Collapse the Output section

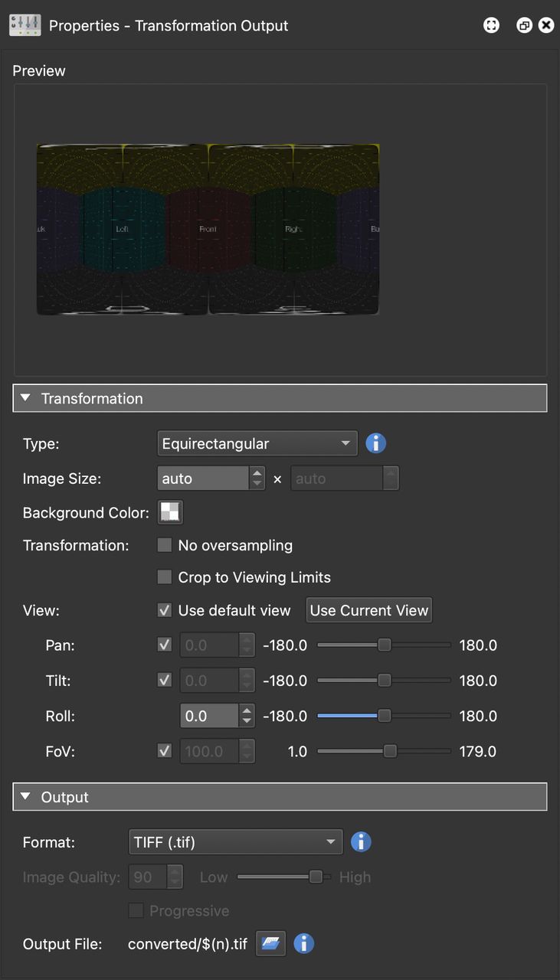pyautogui.click(x=25, y=796)
